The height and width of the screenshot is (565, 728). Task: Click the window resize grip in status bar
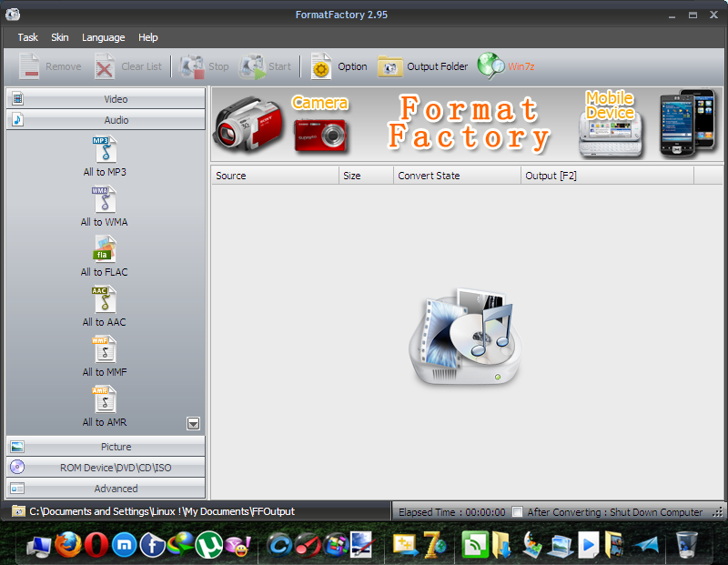pyautogui.click(x=718, y=512)
